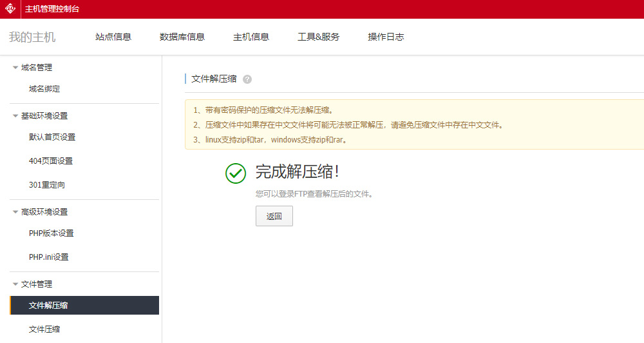Viewport: 644px width, 343px height.
Task: Open the 站点信息 tab
Action: coord(113,37)
